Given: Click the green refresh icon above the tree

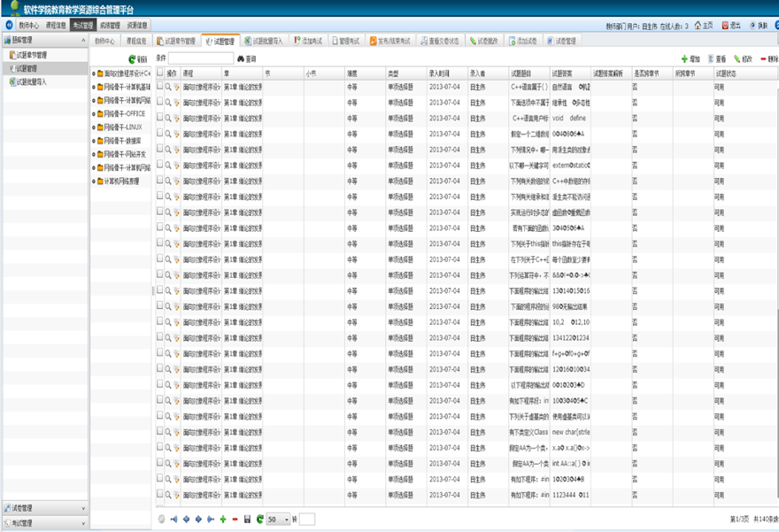Looking at the screenshot, I should [132, 59].
